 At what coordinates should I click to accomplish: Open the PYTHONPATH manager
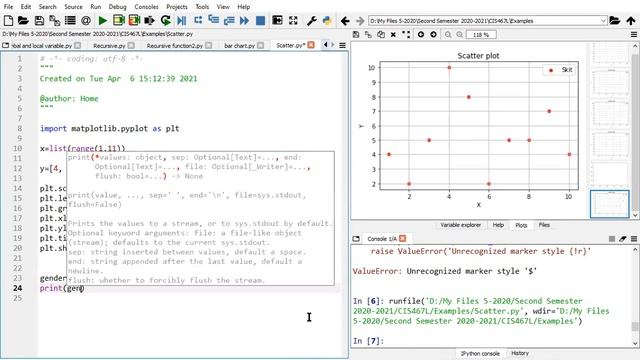(327, 20)
